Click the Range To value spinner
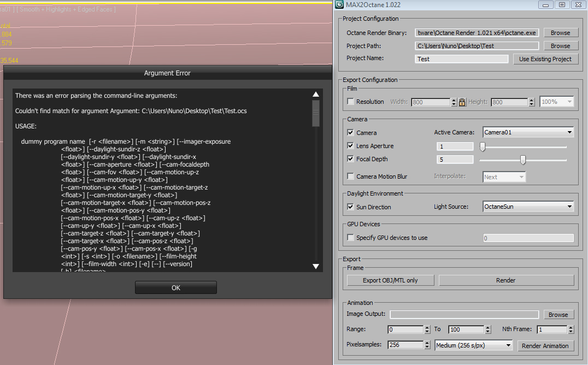 tap(488, 329)
